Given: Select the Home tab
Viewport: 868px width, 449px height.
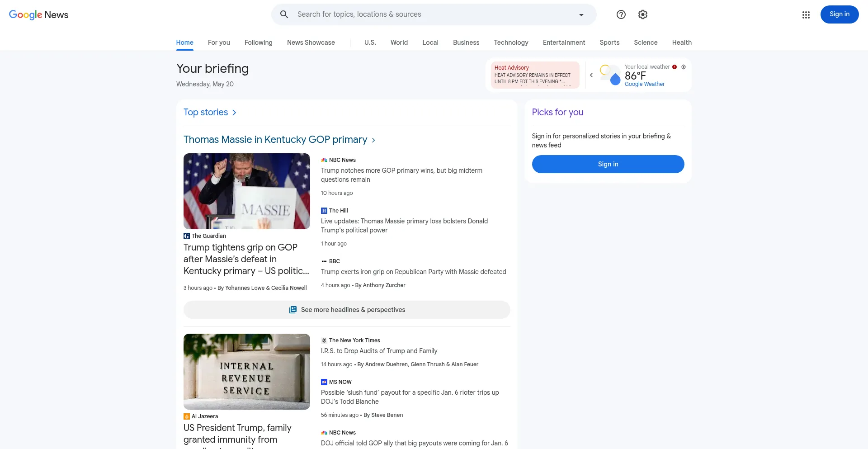Looking at the screenshot, I should point(185,43).
